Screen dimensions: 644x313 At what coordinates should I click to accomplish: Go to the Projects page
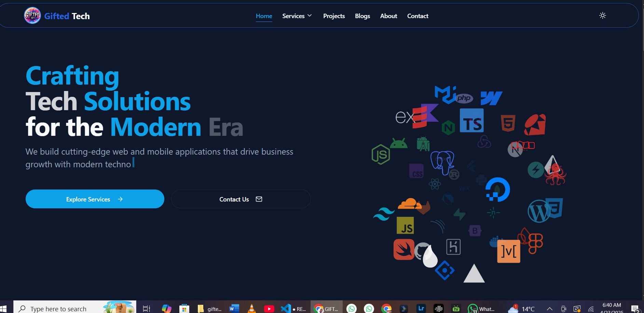[334, 16]
